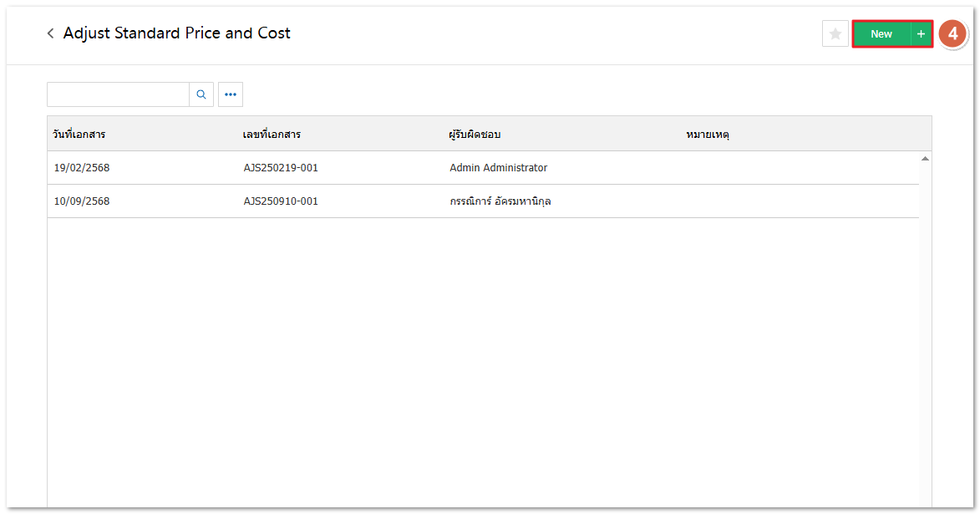Viewport: 980px width, 514px height.
Task: Click the Admin Administrator cell
Action: [x=498, y=168]
